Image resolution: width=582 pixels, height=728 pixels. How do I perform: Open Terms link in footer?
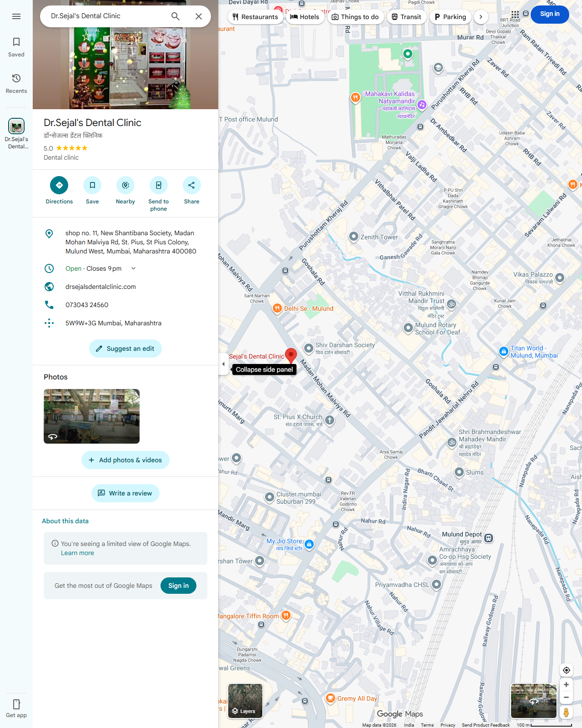coord(427,725)
